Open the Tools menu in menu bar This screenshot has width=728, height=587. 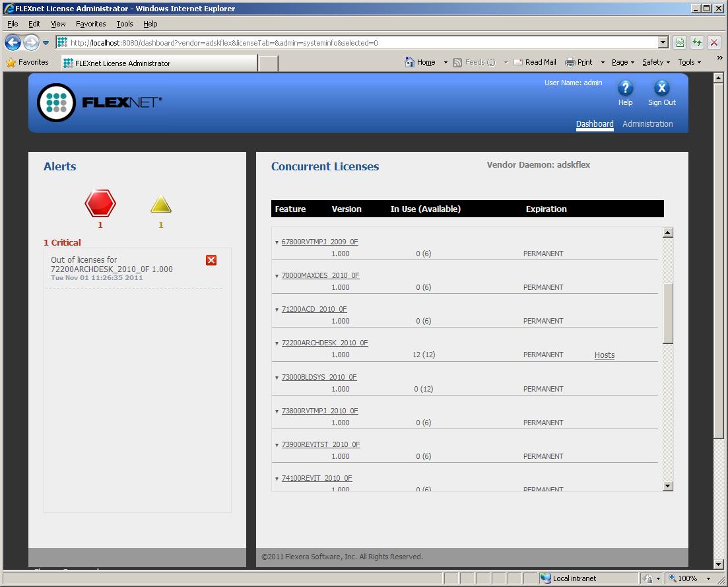coord(125,24)
